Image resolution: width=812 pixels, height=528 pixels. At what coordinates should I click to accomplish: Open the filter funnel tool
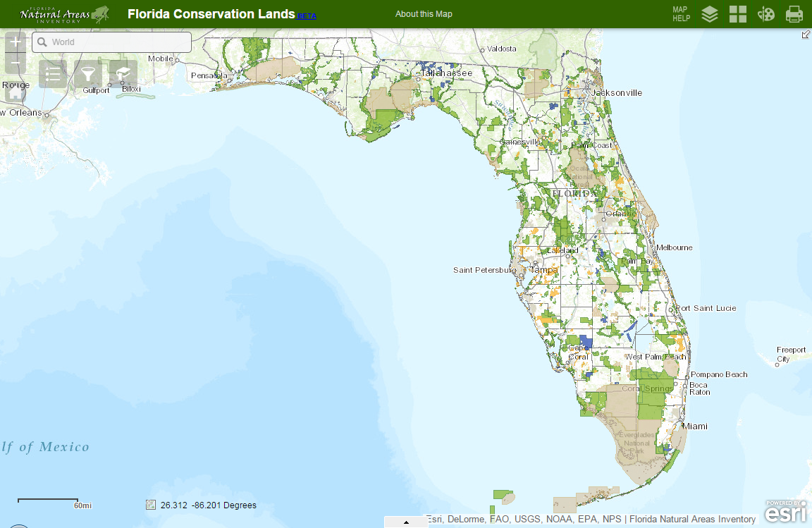coord(88,73)
